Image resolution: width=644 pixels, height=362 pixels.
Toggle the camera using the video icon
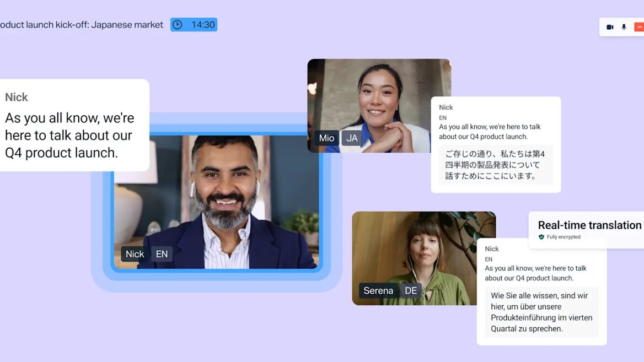(x=610, y=27)
